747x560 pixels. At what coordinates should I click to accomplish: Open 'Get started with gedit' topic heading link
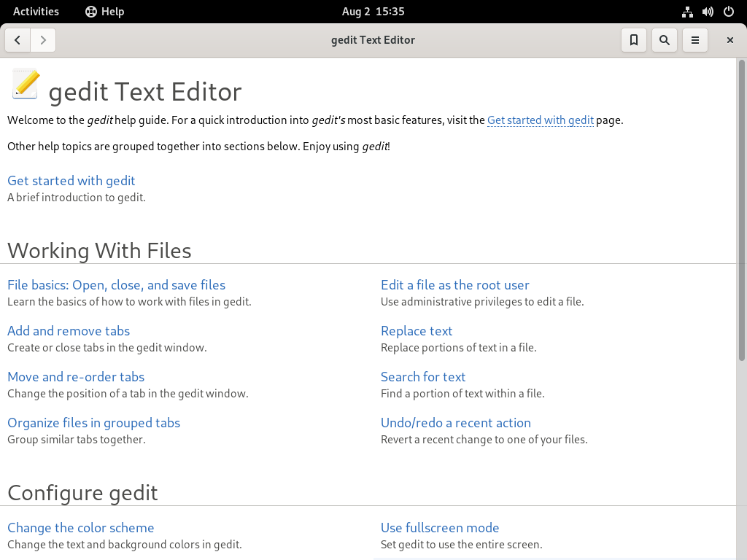tap(71, 181)
